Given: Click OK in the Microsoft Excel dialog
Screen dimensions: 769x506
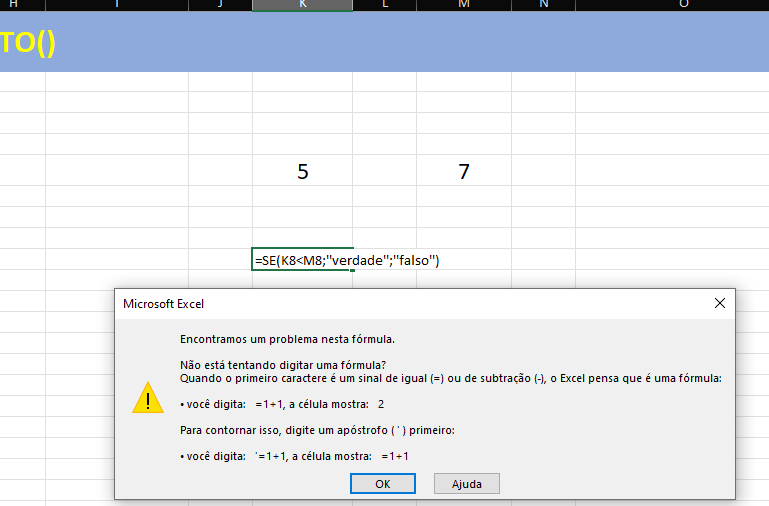Looking at the screenshot, I should pyautogui.click(x=383, y=484).
